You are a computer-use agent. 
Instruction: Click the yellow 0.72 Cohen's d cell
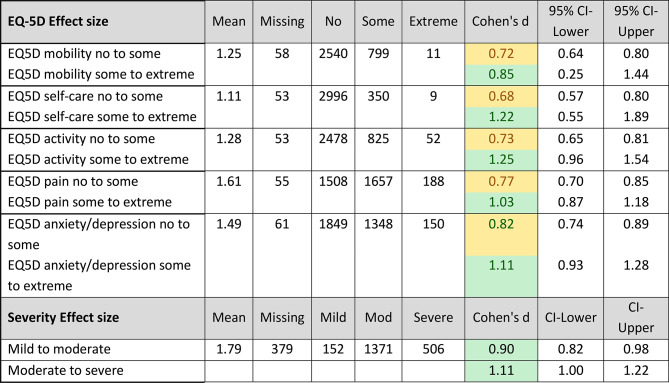pos(500,54)
